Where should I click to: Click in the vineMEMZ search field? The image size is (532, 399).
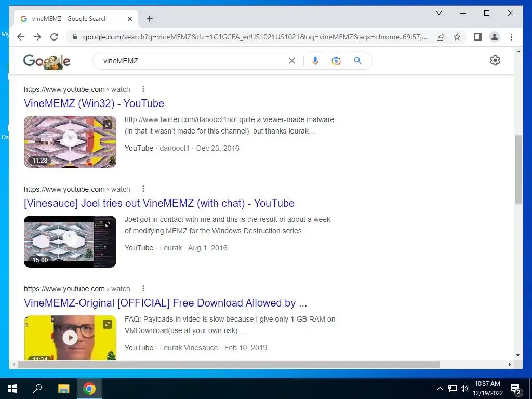[193, 61]
